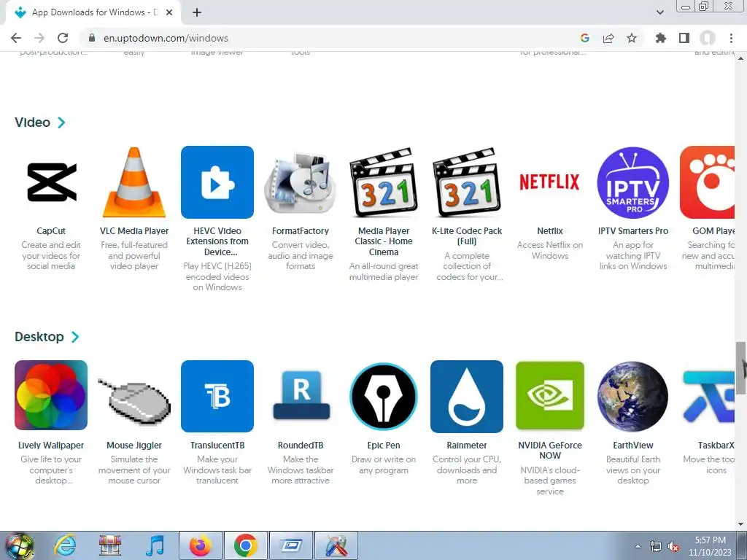
Task: Open the GOM Player icon
Action: click(708, 182)
